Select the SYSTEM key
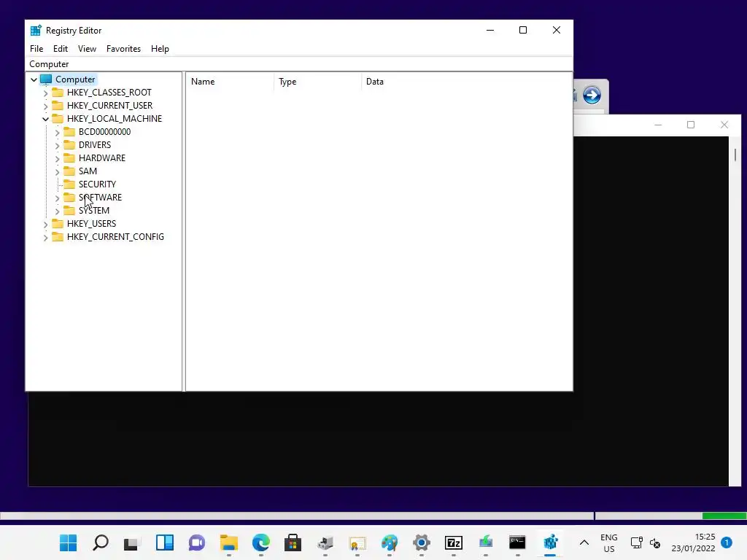The image size is (747, 560). [x=94, y=211]
